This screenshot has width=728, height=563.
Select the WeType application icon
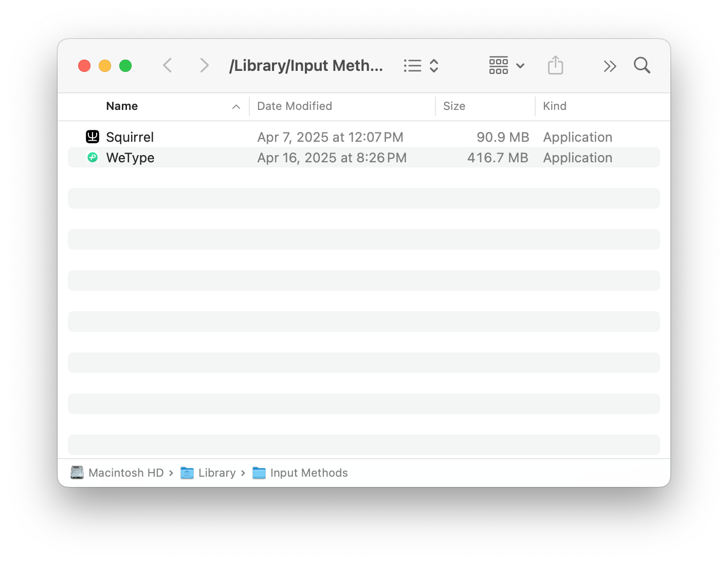tap(93, 157)
